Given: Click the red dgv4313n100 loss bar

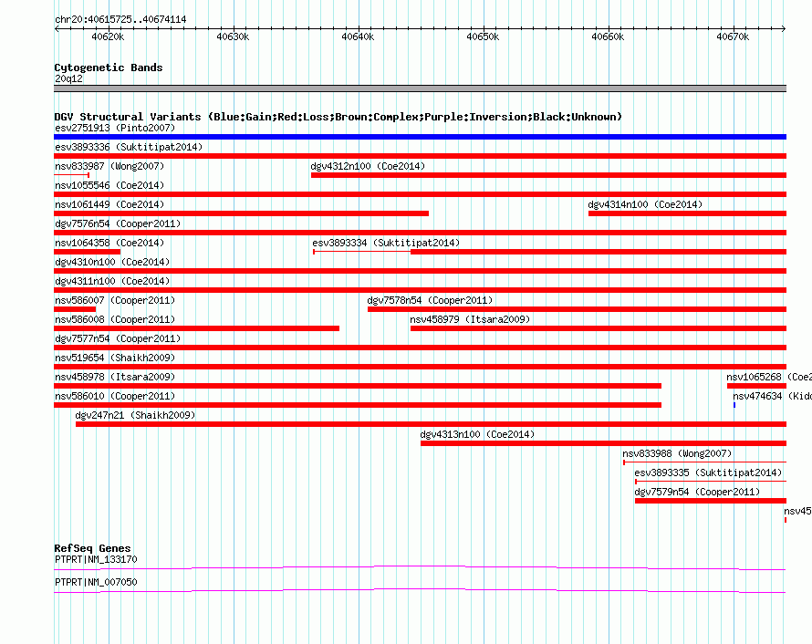Looking at the screenshot, I should tap(603, 443).
